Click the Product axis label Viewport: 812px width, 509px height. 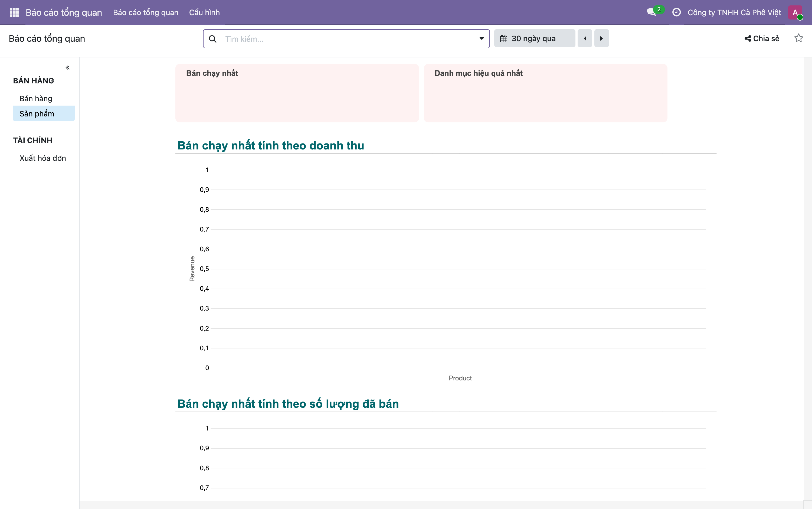coord(460,378)
